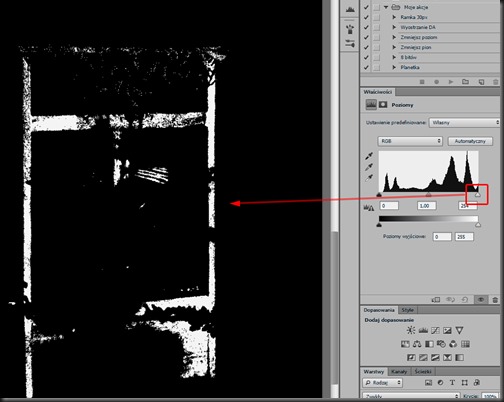Image resolution: width=504 pixels, height=402 pixels.
Task: Clip adjustment to layer icon
Action: click(x=436, y=300)
